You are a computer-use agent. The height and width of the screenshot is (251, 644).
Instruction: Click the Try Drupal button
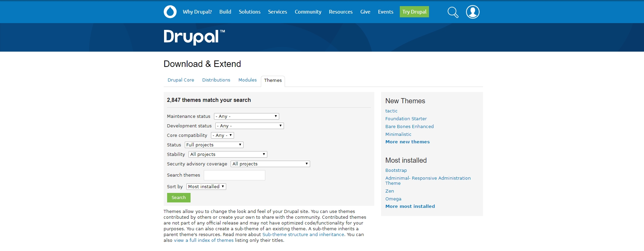pos(414,12)
